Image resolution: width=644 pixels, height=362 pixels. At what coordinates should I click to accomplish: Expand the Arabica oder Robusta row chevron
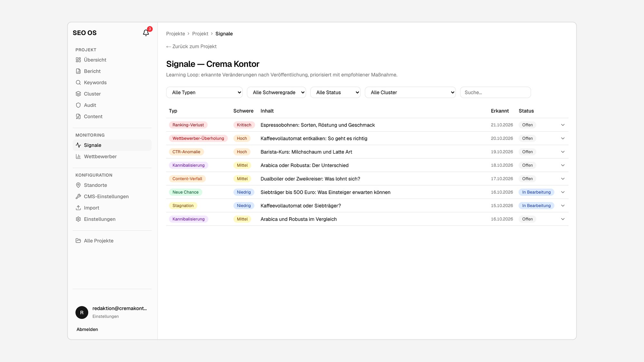563,165
